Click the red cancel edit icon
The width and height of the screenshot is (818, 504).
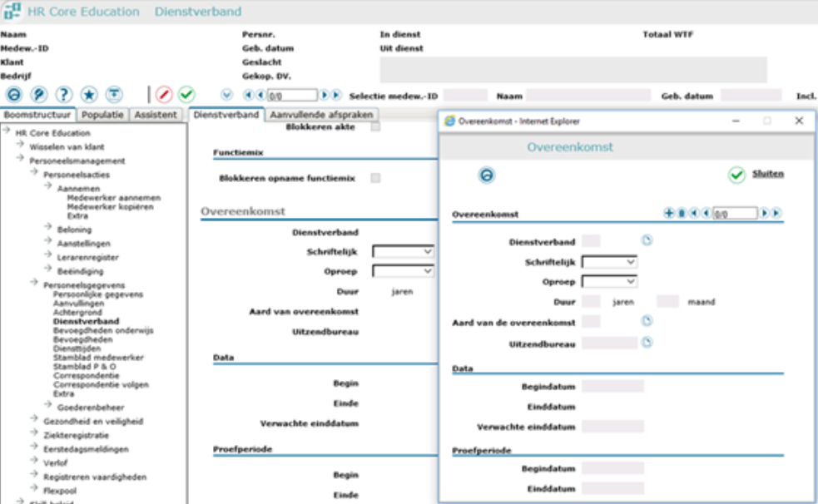click(x=164, y=95)
